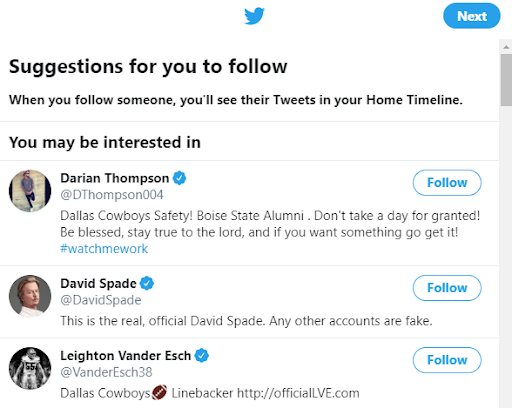The height and width of the screenshot is (408, 512).
Task: Follow David Spade
Action: pyautogui.click(x=447, y=288)
